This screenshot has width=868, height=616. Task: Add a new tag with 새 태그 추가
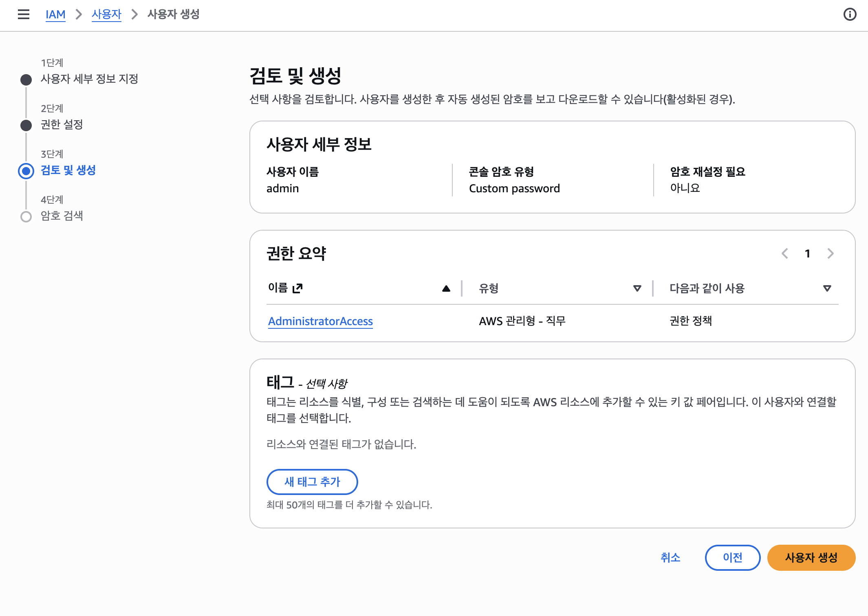tap(312, 482)
